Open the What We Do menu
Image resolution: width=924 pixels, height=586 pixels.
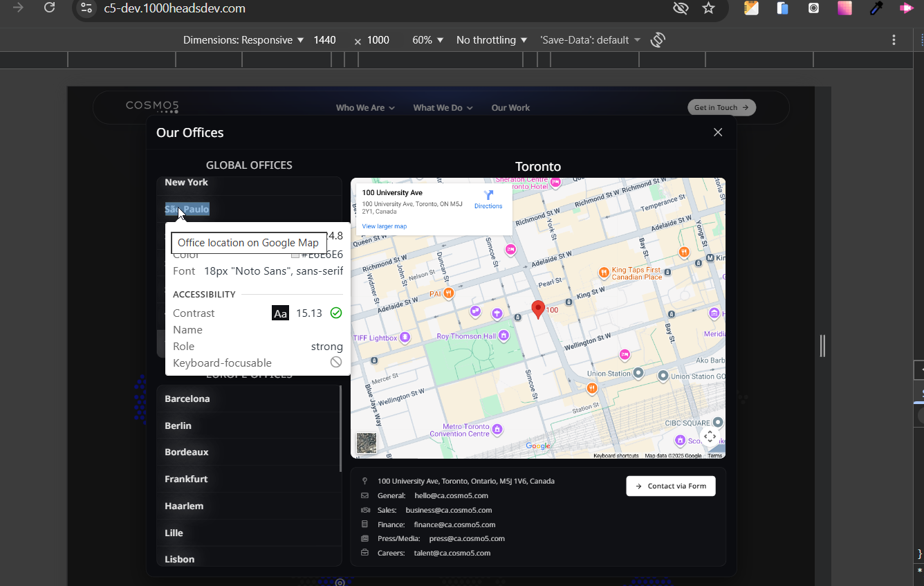443,108
